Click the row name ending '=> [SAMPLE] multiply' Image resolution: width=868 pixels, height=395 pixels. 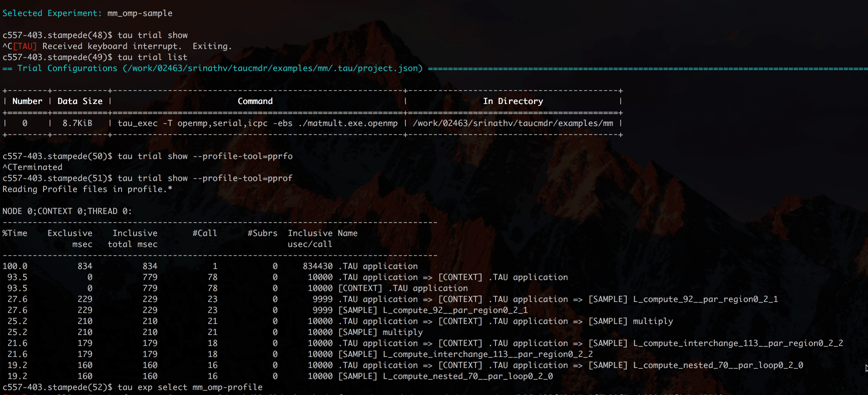pyautogui.click(x=506, y=321)
